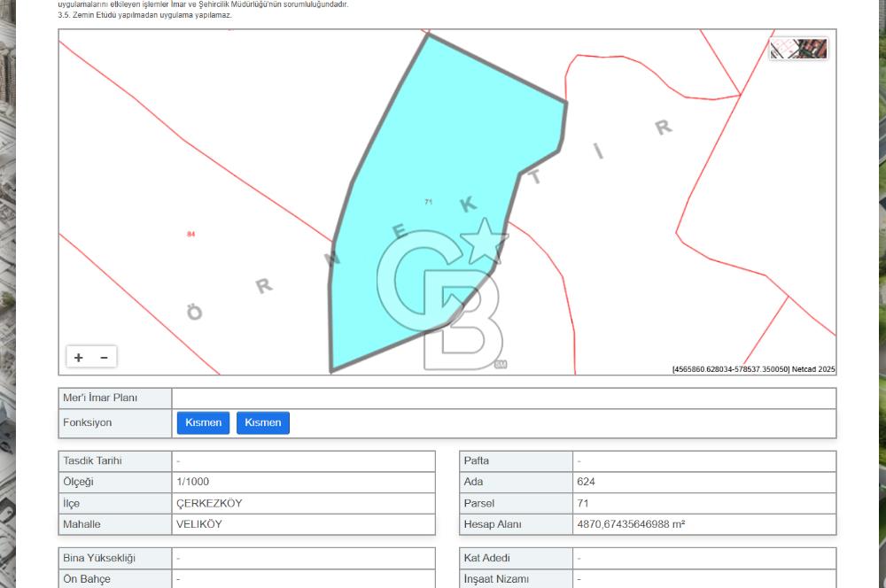This screenshot has height=588, width=886.
Task: Click parcel label 84 on the map
Action: 190,234
